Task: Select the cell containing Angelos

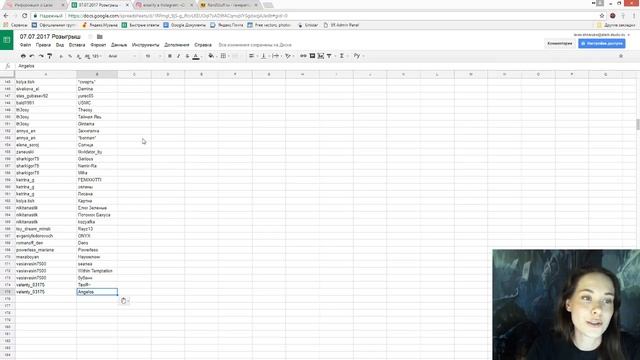Action: [97, 292]
